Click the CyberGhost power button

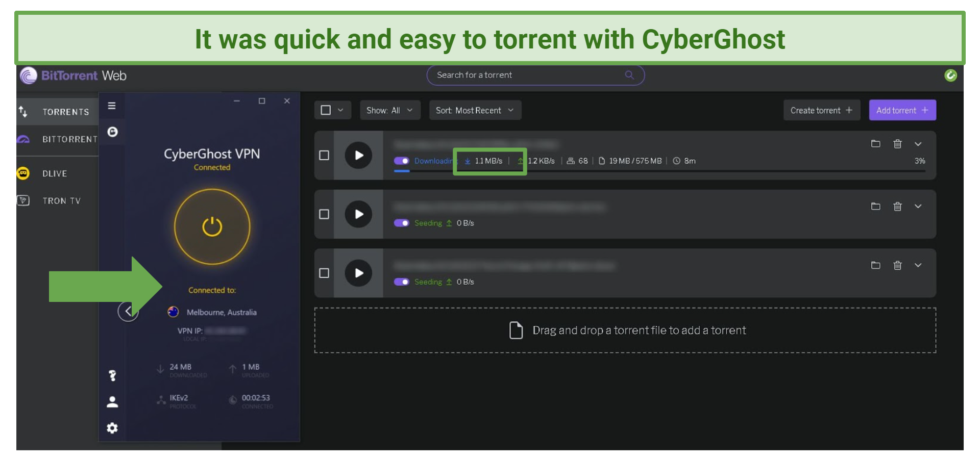tap(212, 227)
